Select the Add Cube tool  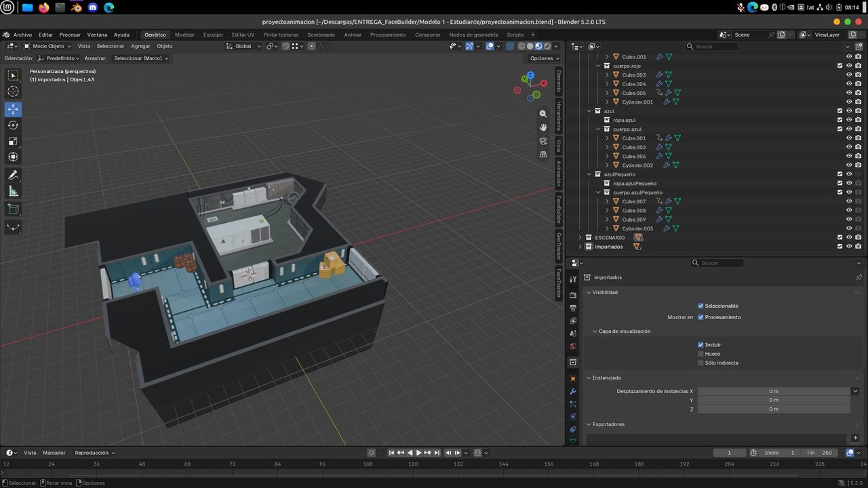pyautogui.click(x=14, y=209)
